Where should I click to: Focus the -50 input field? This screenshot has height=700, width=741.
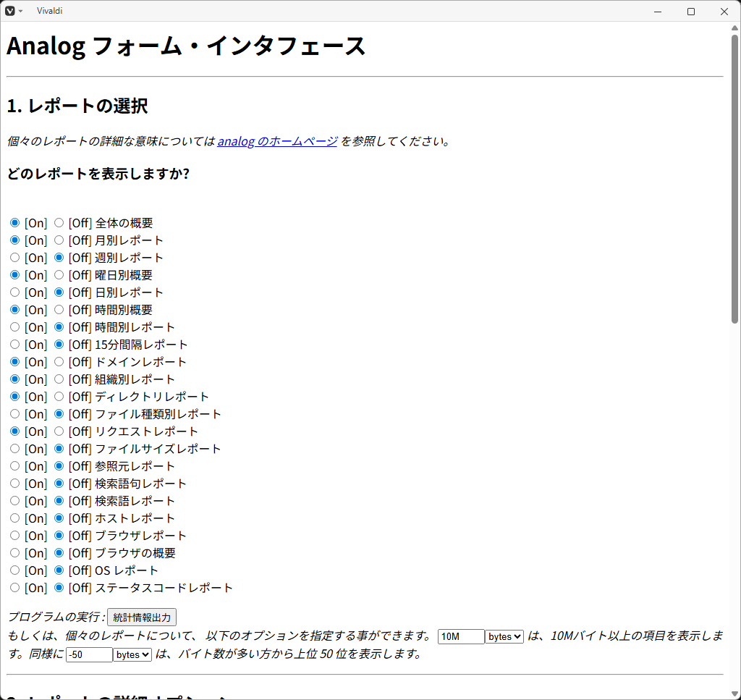click(89, 654)
